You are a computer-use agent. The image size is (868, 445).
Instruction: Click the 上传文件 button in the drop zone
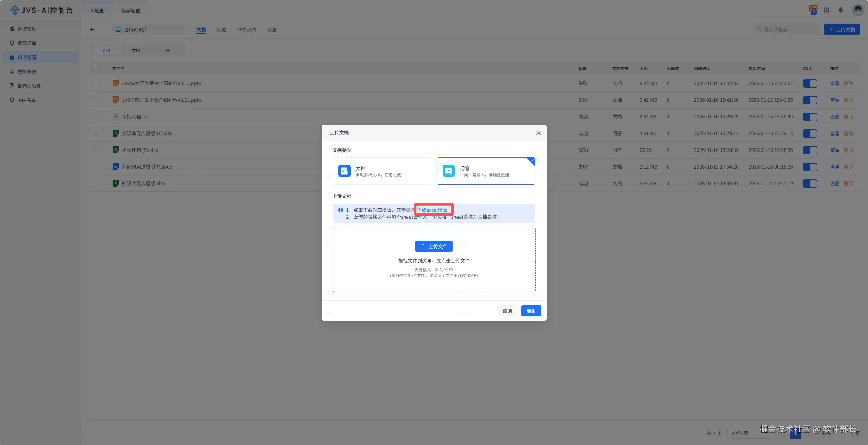click(x=434, y=246)
